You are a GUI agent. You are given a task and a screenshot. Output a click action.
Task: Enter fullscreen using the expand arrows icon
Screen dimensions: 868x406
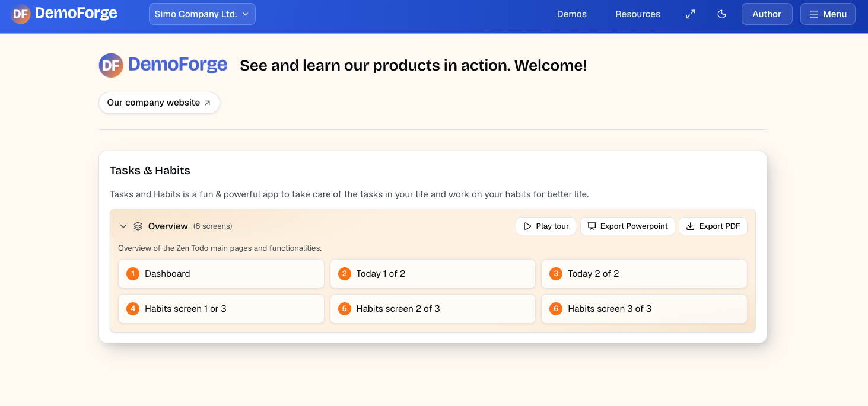pos(691,14)
